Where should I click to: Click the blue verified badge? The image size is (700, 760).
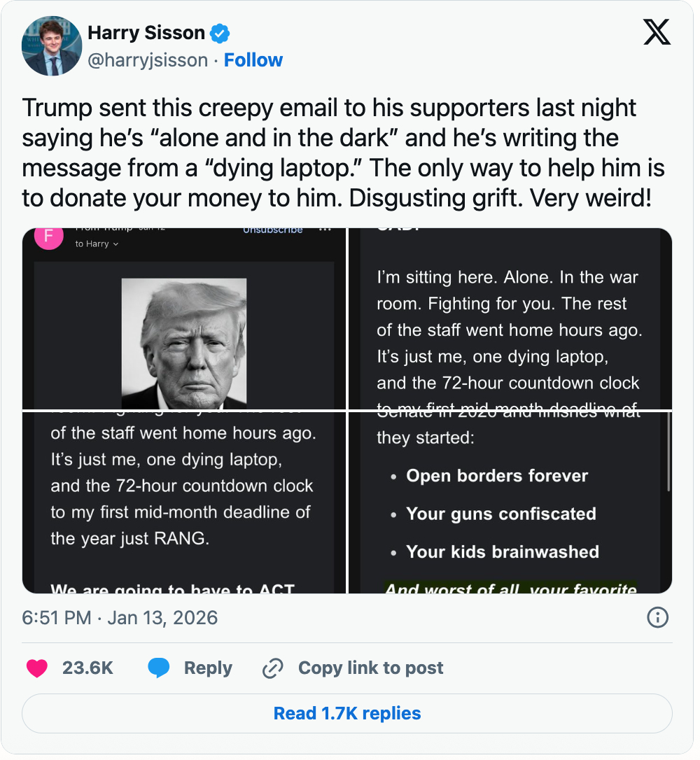click(x=220, y=33)
